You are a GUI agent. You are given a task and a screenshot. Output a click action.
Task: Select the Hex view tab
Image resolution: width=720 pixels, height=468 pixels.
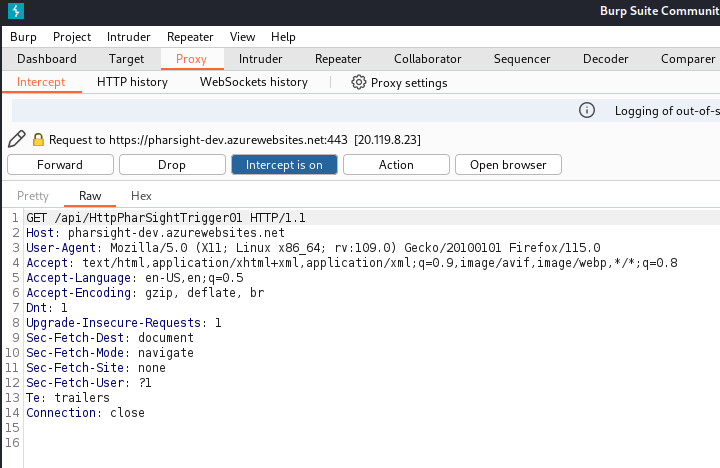point(141,196)
